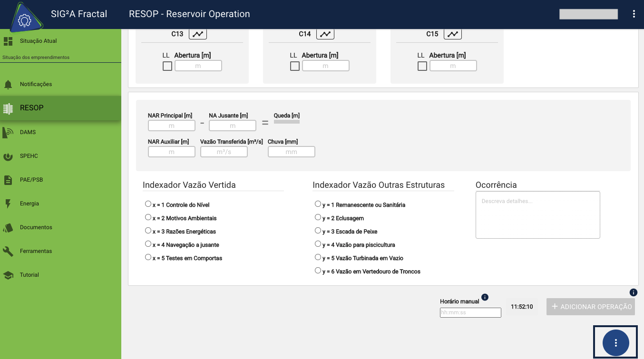Select x = 1 Controle do Nível

pyautogui.click(x=148, y=203)
